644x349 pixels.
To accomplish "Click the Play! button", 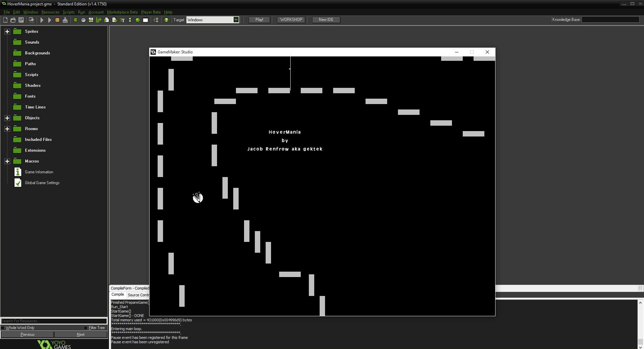I will pos(259,20).
